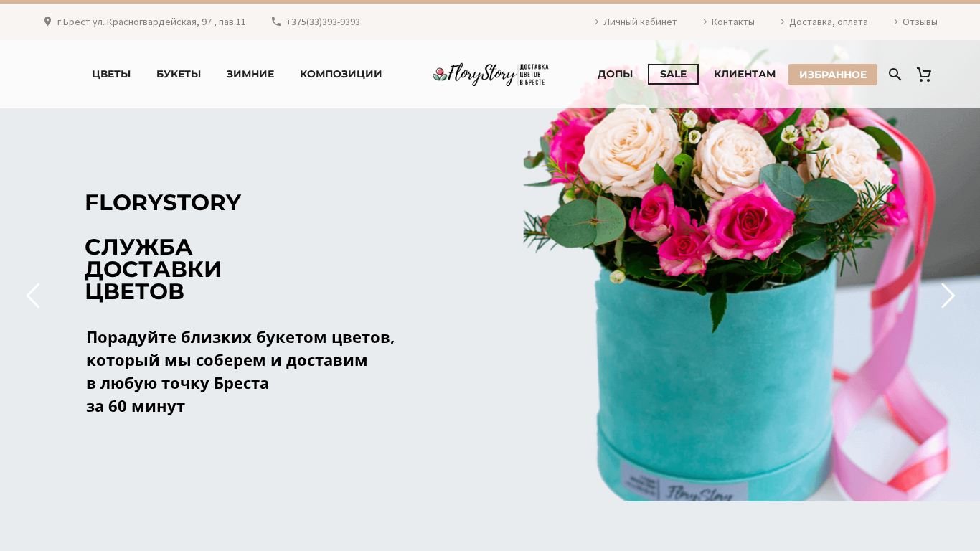Open the Отзывы link
The height and width of the screenshot is (551, 980).
click(920, 22)
